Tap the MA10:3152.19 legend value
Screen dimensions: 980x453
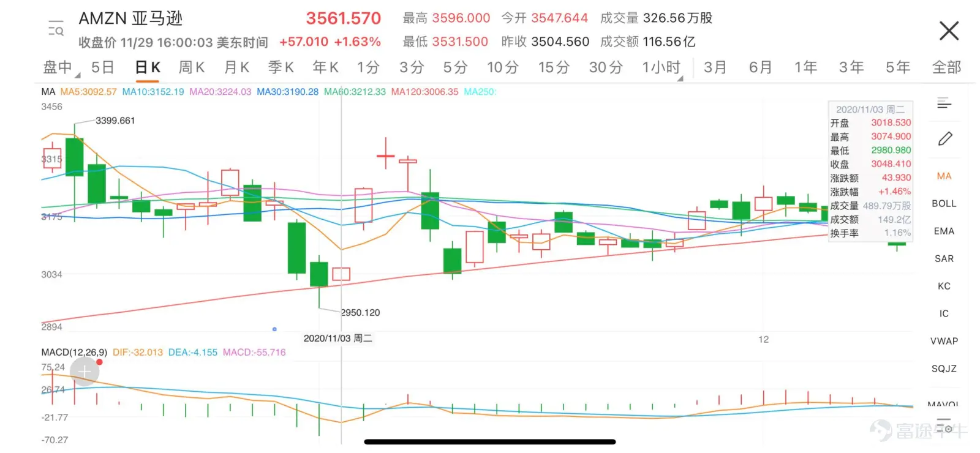[x=153, y=92]
